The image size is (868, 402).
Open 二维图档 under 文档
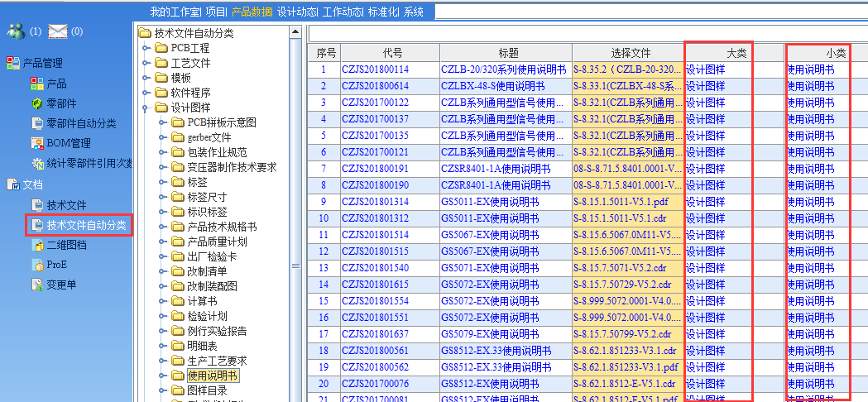66,245
